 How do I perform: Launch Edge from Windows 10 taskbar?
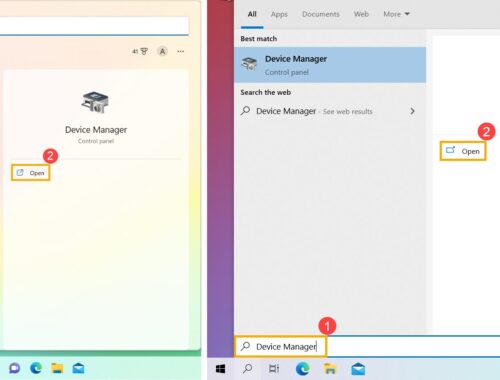pos(303,369)
